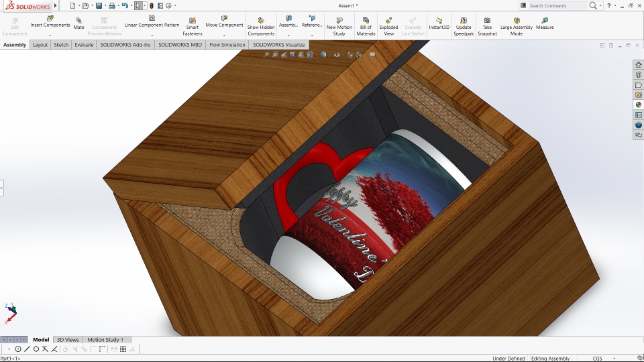644x362 pixels.
Task: Open the New document dropdown arrow
Action: coord(78,6)
